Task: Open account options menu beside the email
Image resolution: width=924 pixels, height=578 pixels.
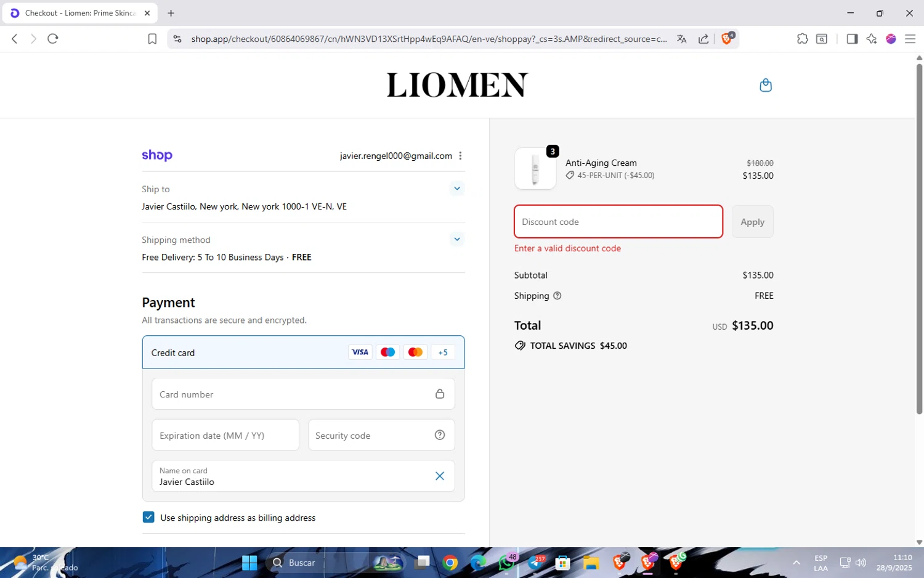Action: (x=460, y=156)
